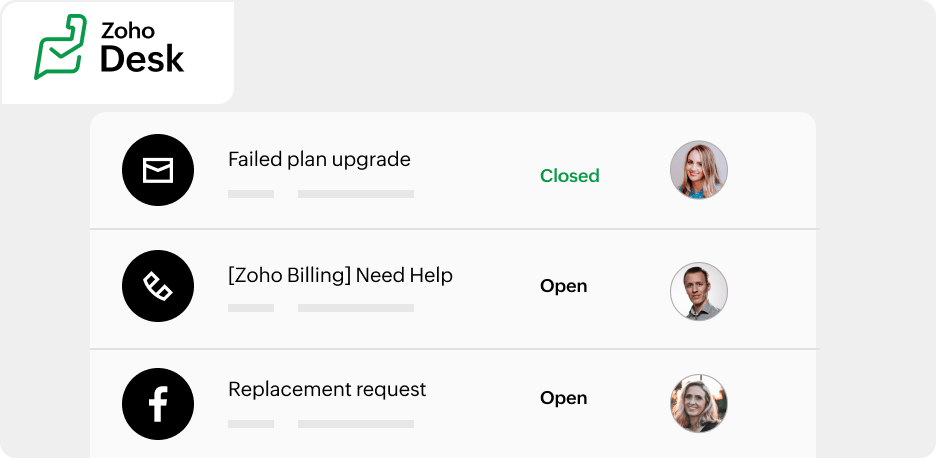The height and width of the screenshot is (458, 936).
Task: Click the Facebook channel icon
Action: (157, 403)
